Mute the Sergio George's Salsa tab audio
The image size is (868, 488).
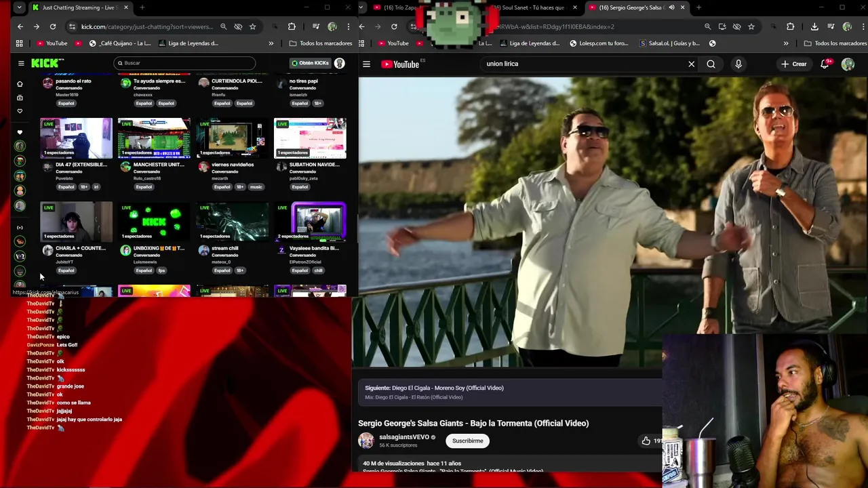[671, 7]
